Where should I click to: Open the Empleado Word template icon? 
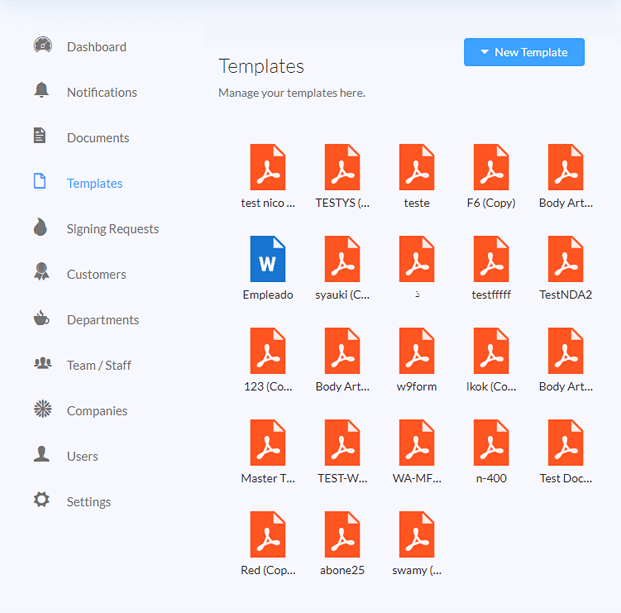point(268,259)
